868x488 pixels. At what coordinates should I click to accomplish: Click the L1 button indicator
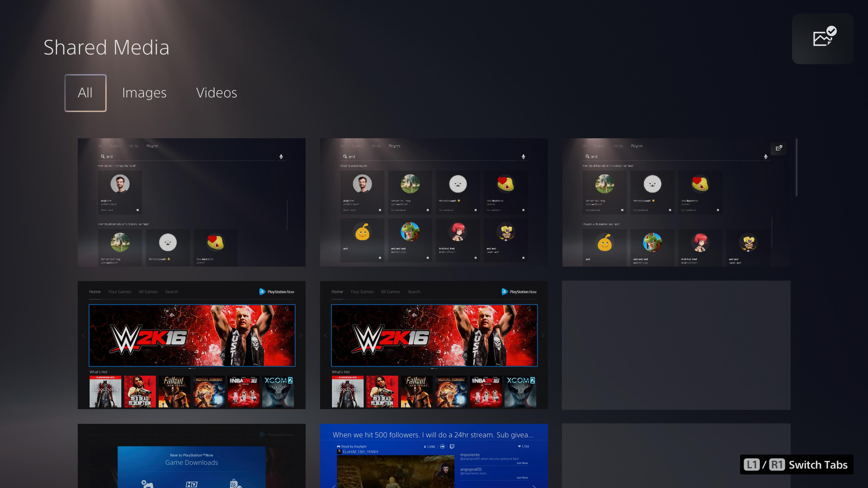click(752, 465)
